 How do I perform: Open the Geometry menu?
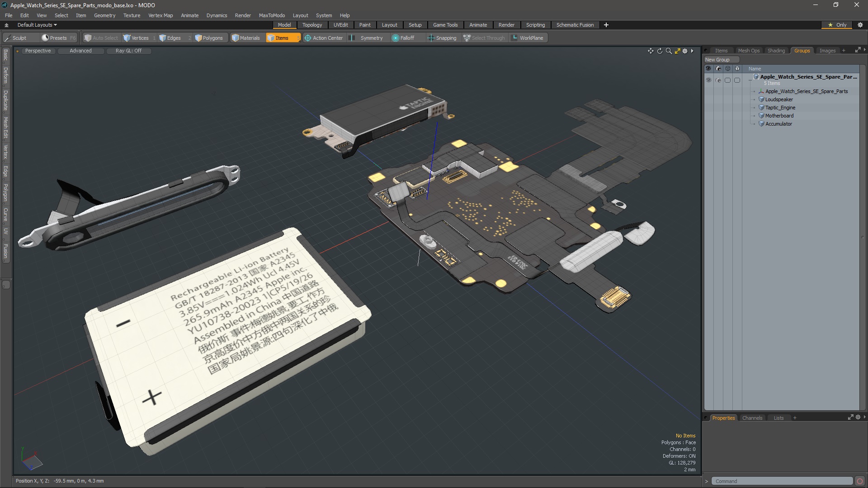[104, 15]
